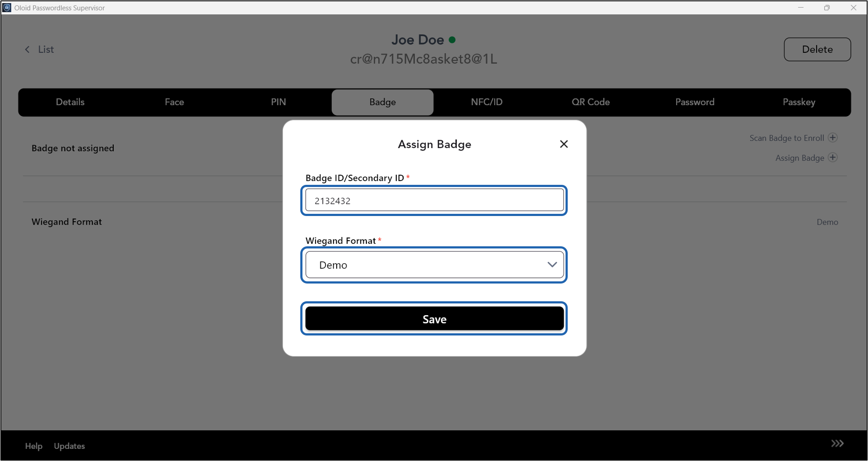Click the 'Demo' value in Wiegand Format row
The image size is (868, 461).
pos(827,222)
